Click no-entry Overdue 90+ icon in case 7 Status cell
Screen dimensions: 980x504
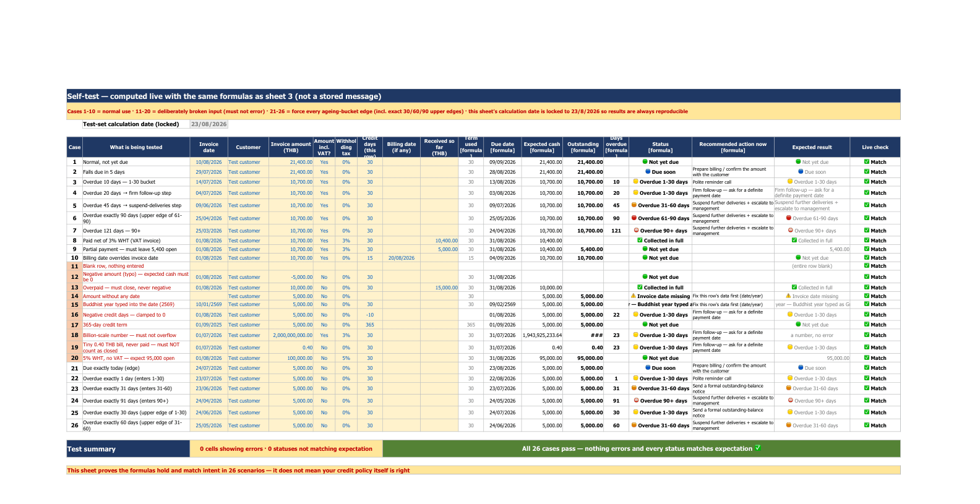[636, 230]
